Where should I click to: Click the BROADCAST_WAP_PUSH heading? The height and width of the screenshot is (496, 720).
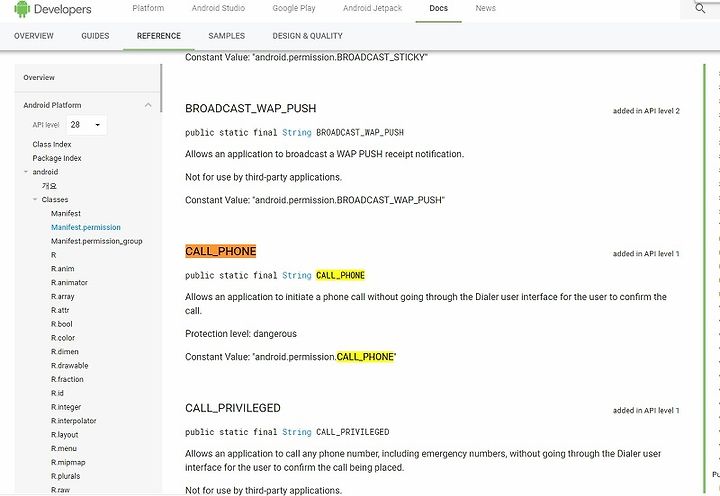click(x=251, y=108)
